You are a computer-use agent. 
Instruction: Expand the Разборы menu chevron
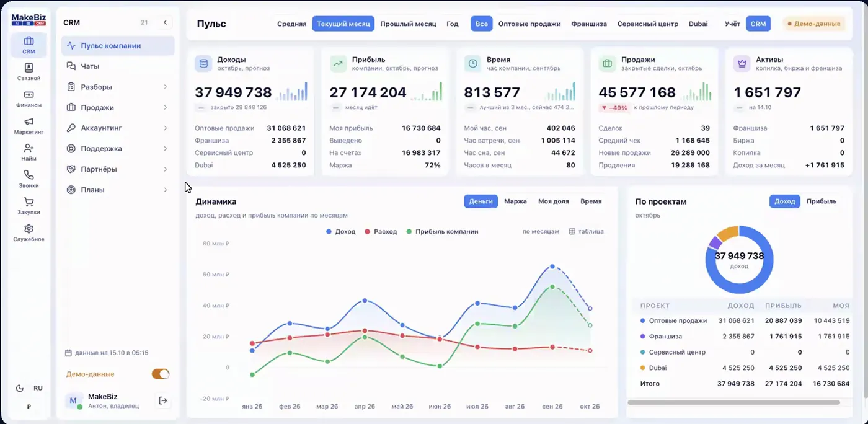166,87
